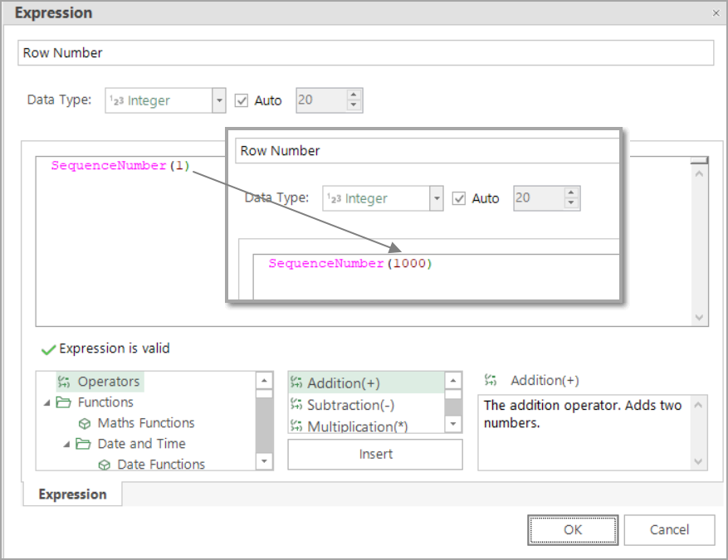Click the length field showing 20
Viewport: 728px width, 560px height.
click(x=321, y=100)
